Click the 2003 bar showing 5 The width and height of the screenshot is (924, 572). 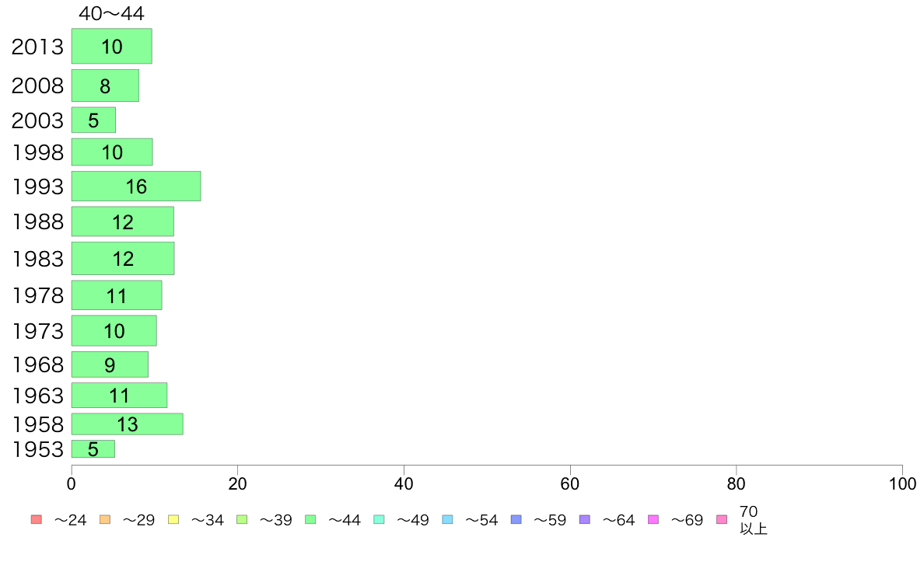pos(93,120)
